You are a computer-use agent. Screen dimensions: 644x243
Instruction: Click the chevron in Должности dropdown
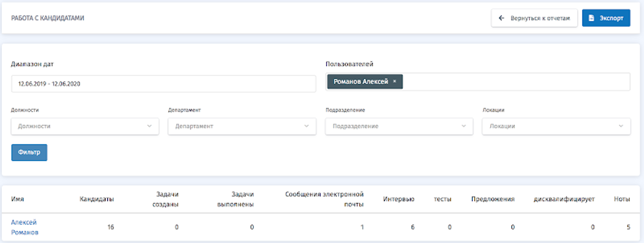pos(149,126)
